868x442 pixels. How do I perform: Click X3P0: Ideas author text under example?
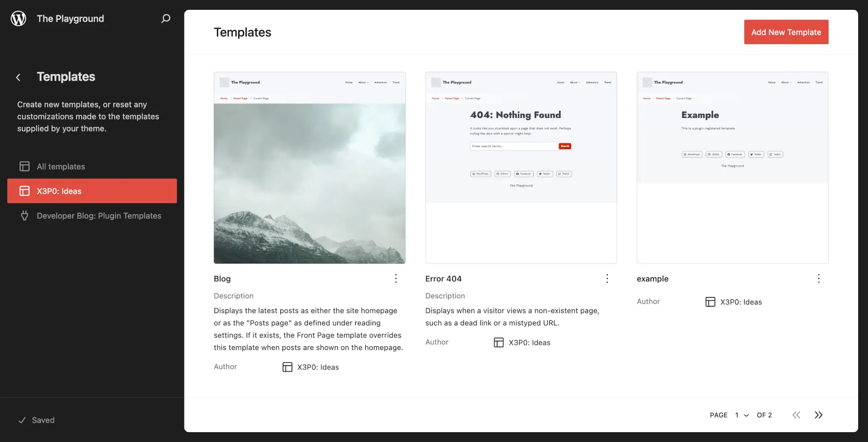(741, 302)
